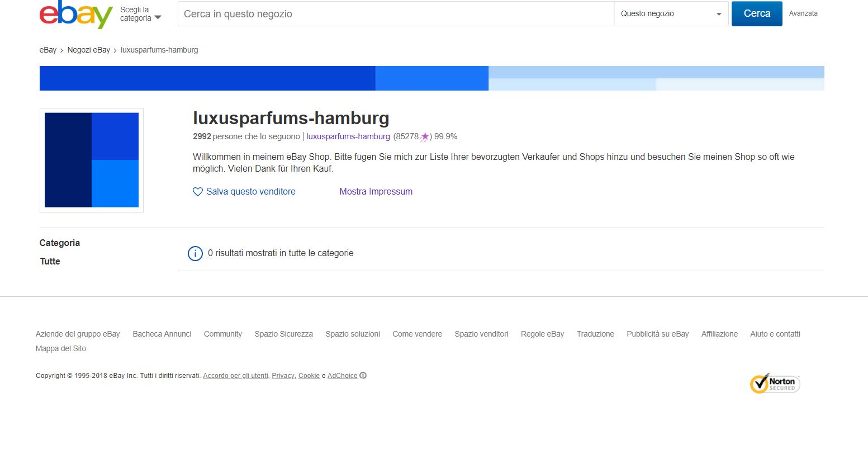Click the heart icon to save seller
The image size is (868, 468).
pyautogui.click(x=197, y=192)
